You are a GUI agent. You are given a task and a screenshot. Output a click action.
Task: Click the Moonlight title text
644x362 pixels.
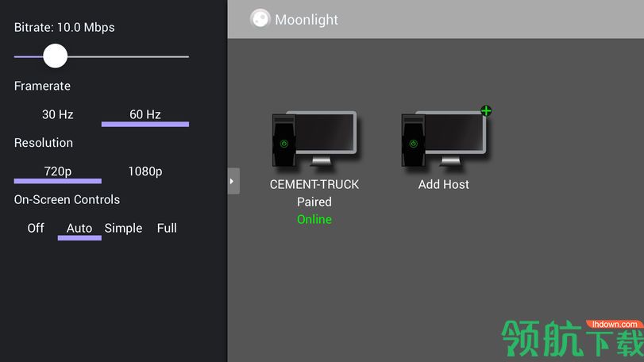[307, 20]
